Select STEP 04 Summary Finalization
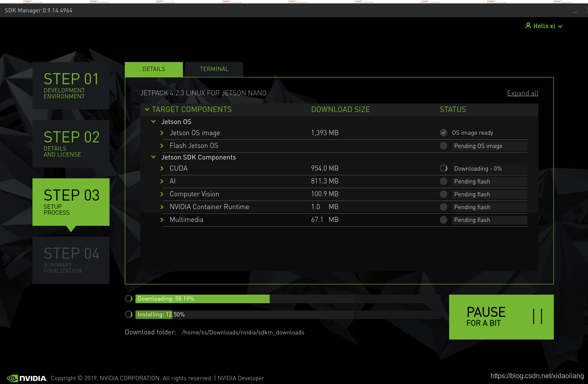This screenshot has height=384, width=588. (x=71, y=260)
